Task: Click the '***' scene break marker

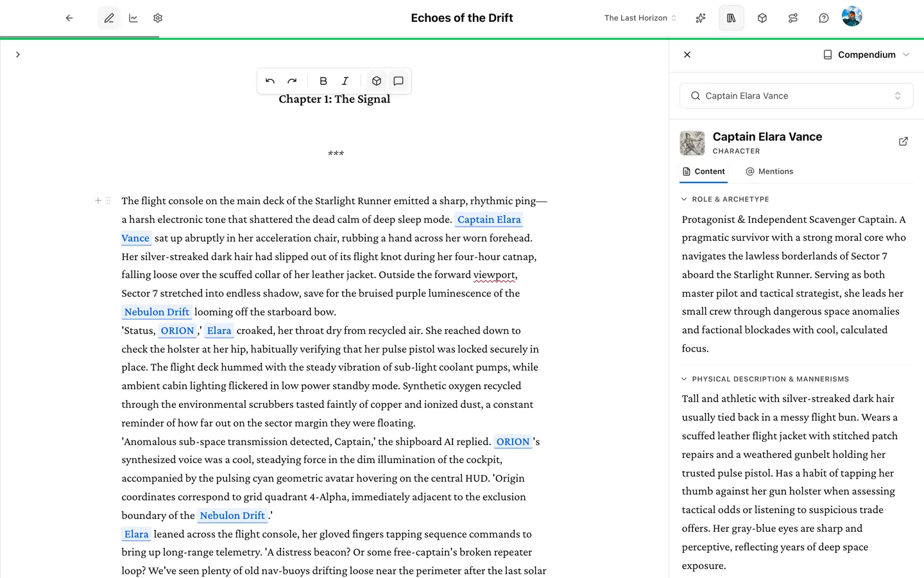Action: (336, 154)
